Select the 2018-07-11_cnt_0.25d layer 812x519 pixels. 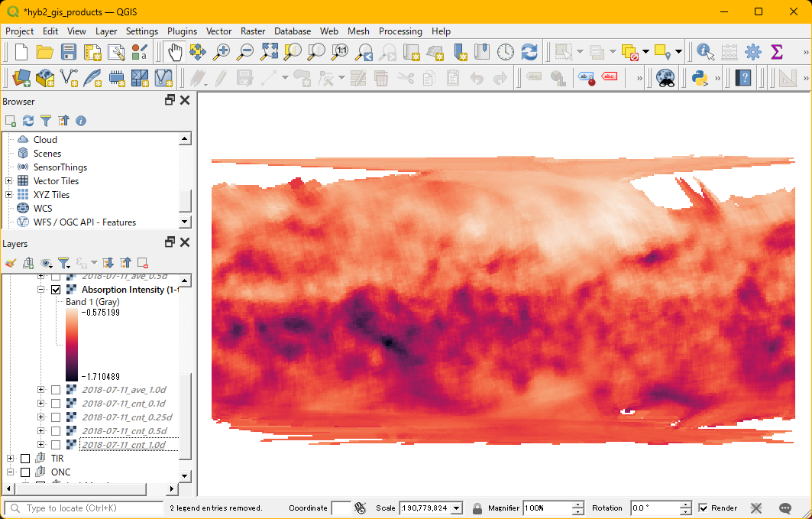click(x=127, y=417)
